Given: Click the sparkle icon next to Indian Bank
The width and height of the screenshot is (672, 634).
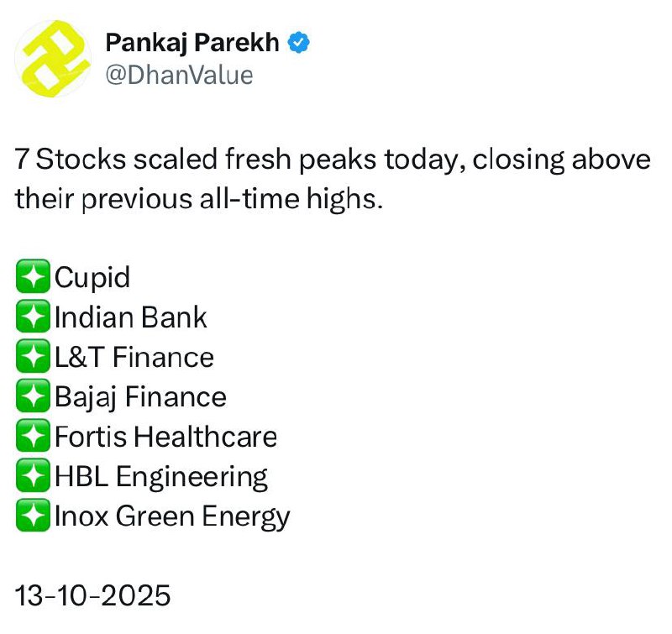Looking at the screenshot, I should 33,317.
